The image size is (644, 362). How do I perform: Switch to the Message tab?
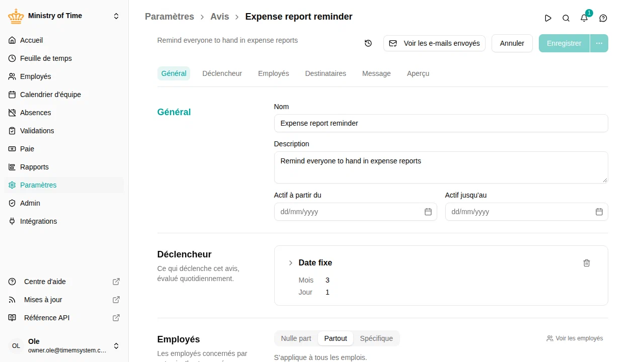[x=376, y=73]
